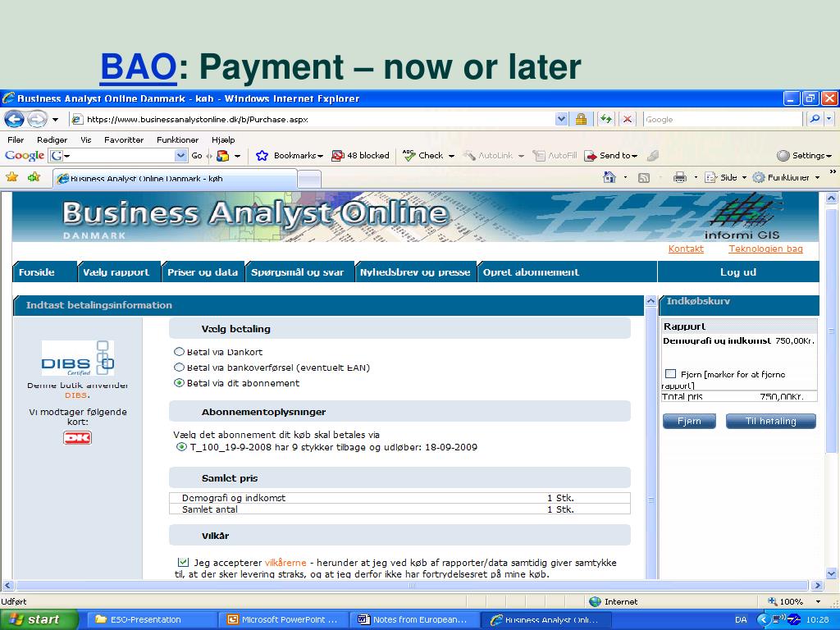
Task: Select Betal via bankoverførsel radio button
Action: point(179,367)
